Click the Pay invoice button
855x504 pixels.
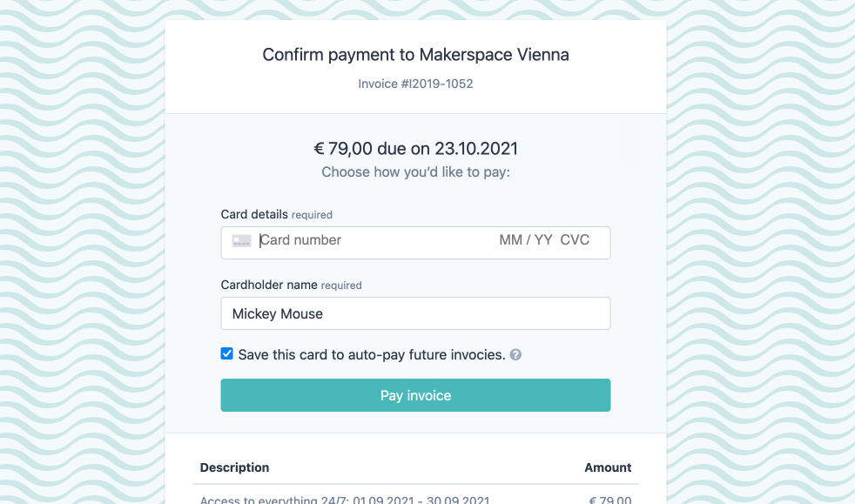[x=415, y=395]
